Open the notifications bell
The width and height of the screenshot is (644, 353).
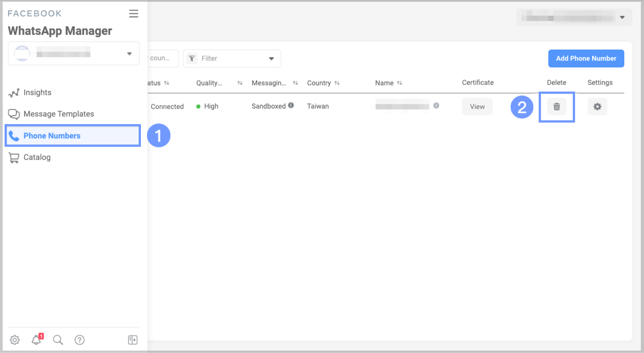point(37,339)
